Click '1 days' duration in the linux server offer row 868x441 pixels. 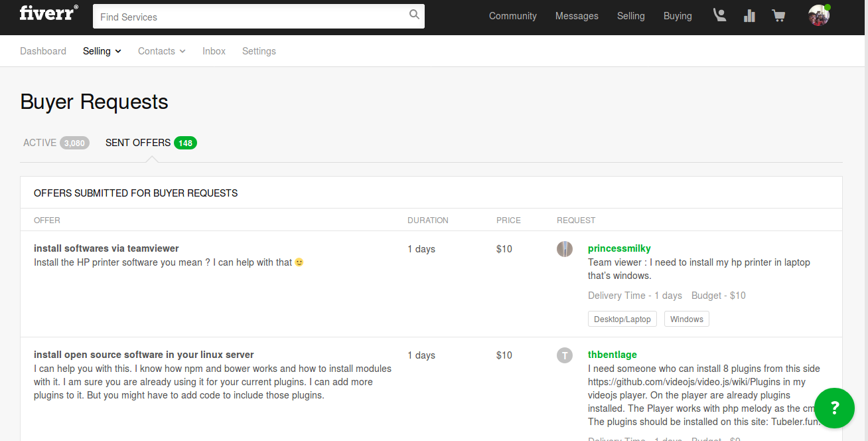tap(421, 355)
